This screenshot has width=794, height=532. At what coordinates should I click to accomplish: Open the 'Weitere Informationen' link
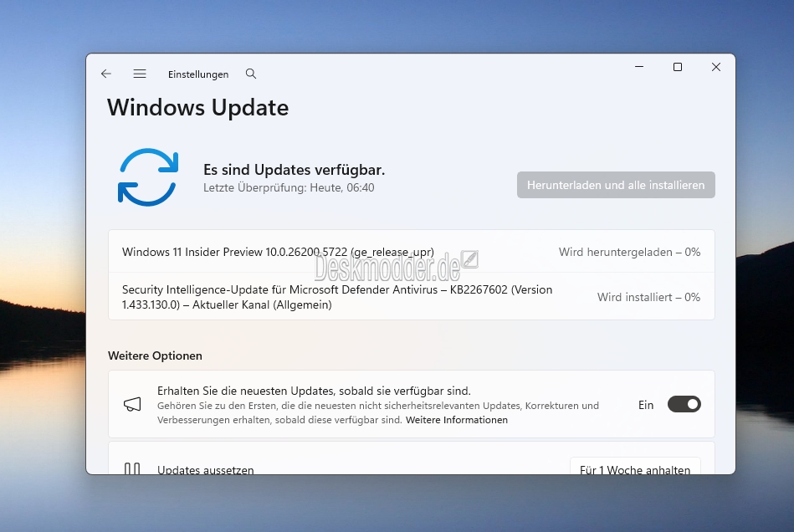tap(456, 420)
